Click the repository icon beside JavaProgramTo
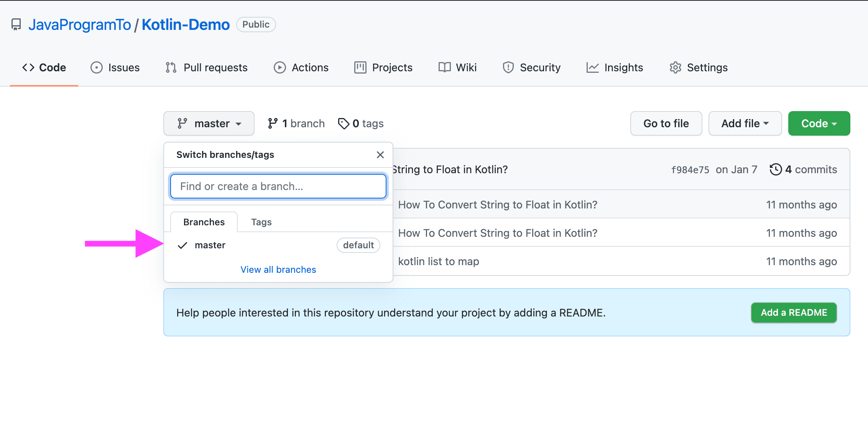Image resolution: width=868 pixels, height=423 pixels. [x=16, y=25]
